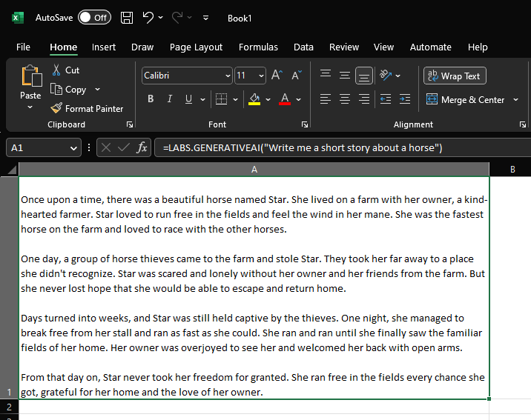Click the Paste clipboard icon
Viewport: 531px width, 420px height.
tap(31, 76)
